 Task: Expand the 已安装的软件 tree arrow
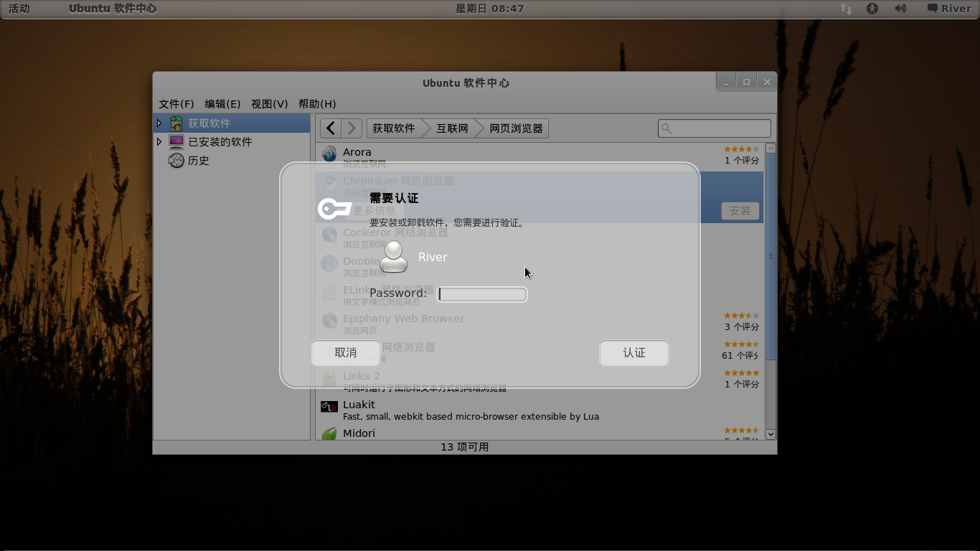click(159, 142)
